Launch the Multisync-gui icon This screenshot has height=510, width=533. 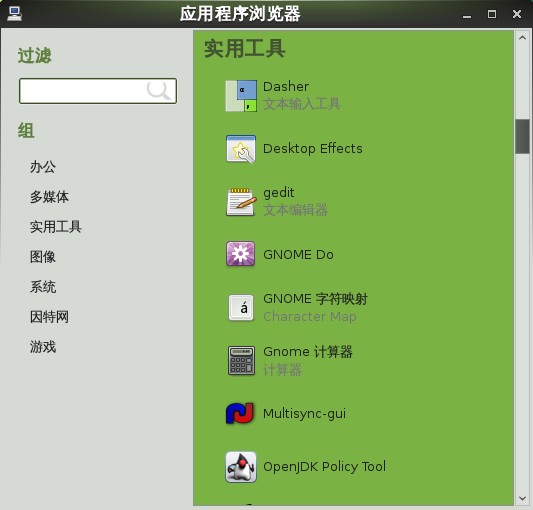tap(240, 413)
